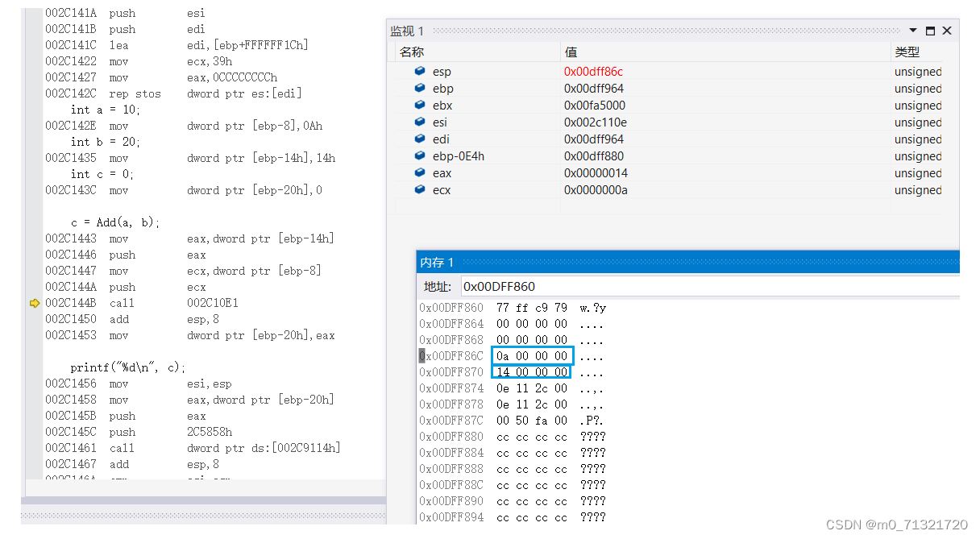The image size is (980, 539).
Task: Click the variable icon beside ebp watch row
Action: [x=420, y=89]
